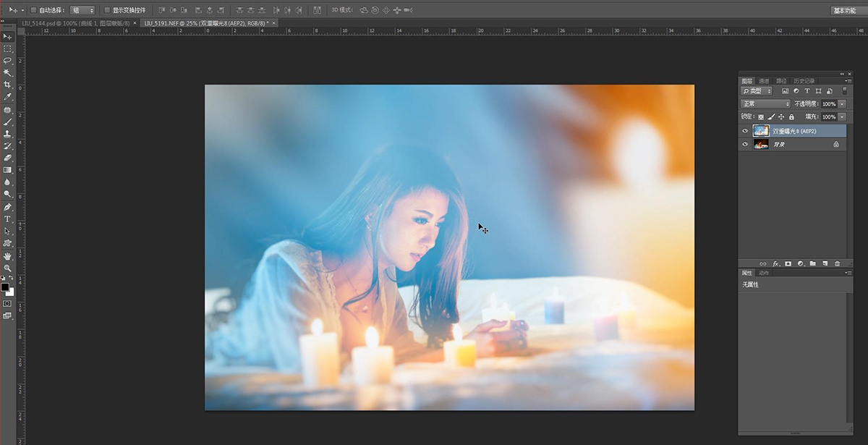Close the LIU_5144.psd document tab
The height and width of the screenshot is (445, 868).
(135, 23)
